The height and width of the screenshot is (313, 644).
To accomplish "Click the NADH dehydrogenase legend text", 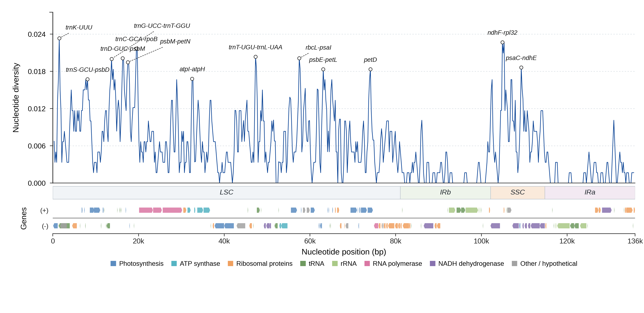I will click(471, 264).
